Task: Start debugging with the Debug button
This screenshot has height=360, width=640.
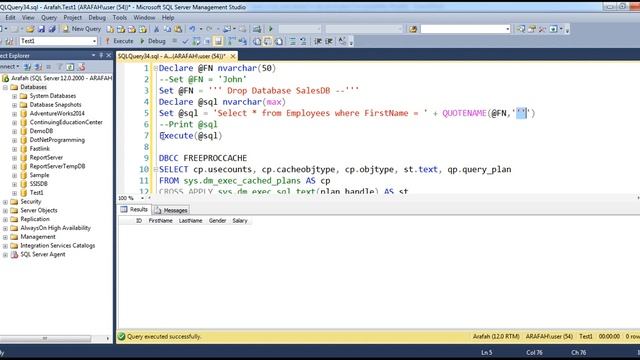Action: [x=153, y=41]
